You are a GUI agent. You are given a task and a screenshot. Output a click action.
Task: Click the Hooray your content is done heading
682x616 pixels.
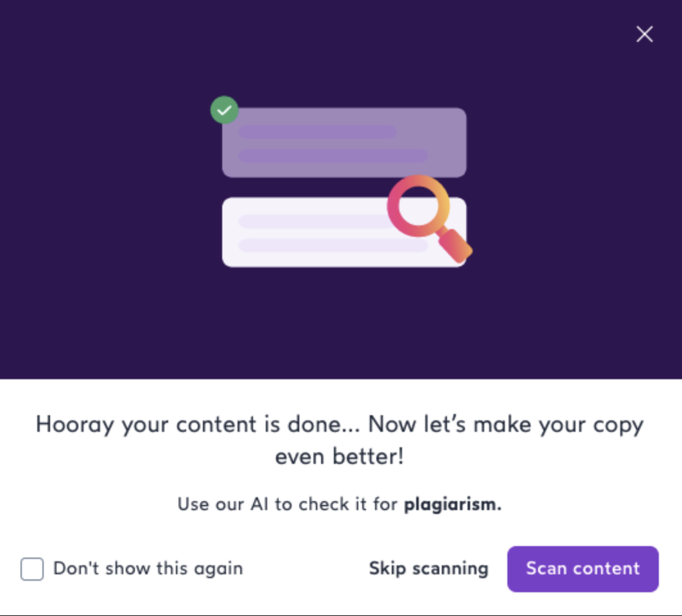tap(198, 424)
